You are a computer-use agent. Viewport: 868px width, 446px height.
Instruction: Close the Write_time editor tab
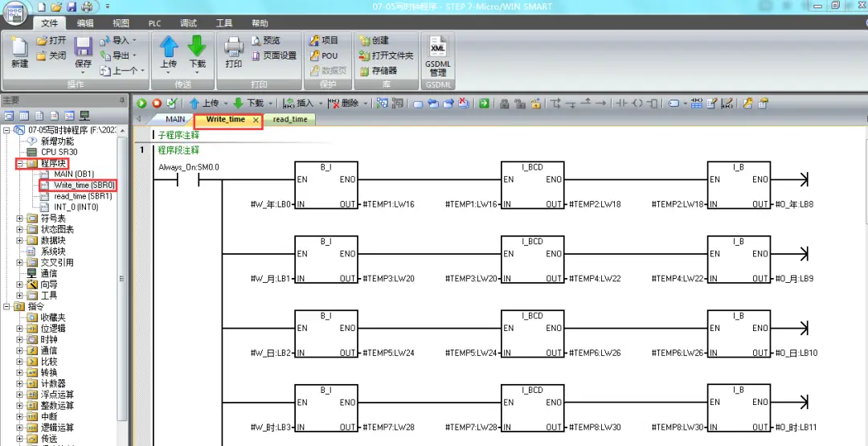click(256, 120)
